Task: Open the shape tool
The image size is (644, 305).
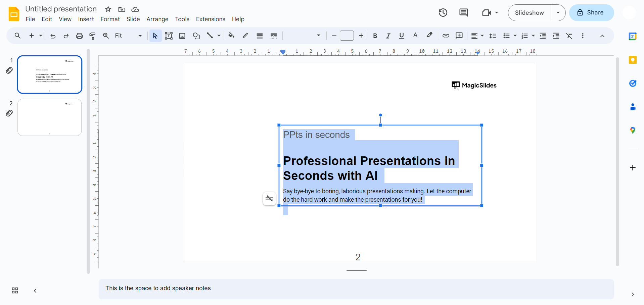Action: (196, 36)
